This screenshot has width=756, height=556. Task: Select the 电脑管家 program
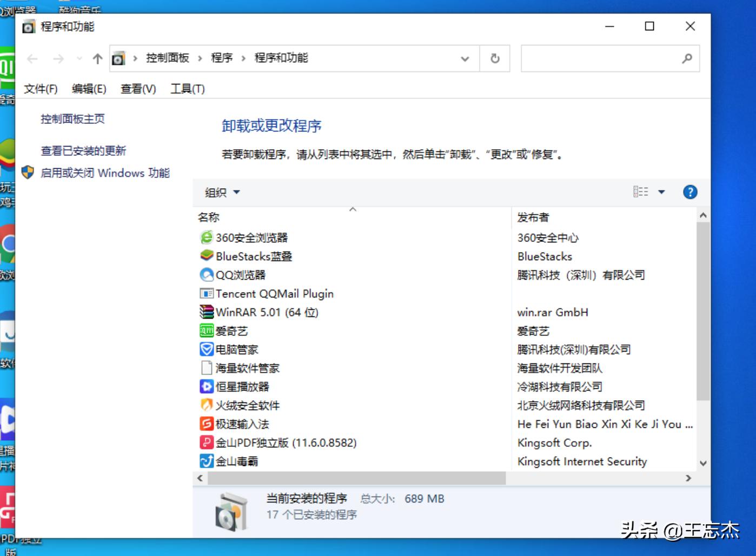tap(237, 349)
